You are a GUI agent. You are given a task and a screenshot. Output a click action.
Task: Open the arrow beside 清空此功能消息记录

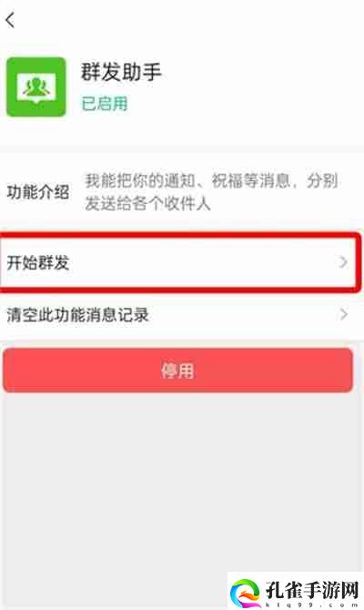click(343, 314)
